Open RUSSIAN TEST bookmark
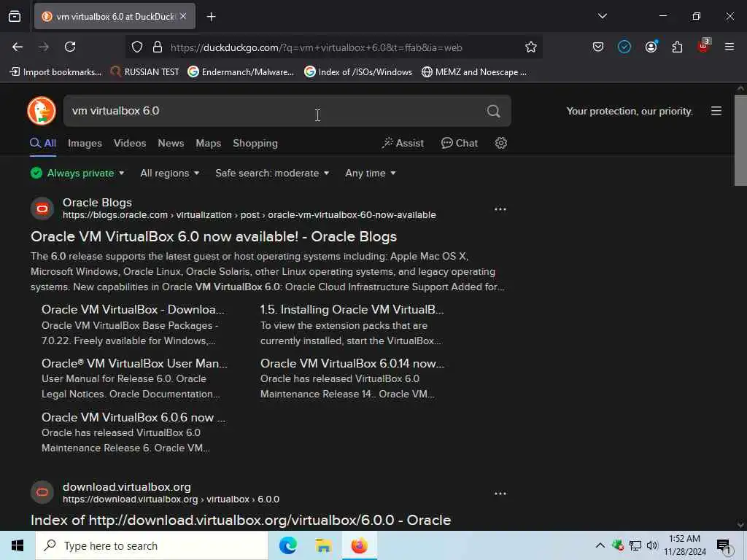This screenshot has width=747, height=560. 144,72
